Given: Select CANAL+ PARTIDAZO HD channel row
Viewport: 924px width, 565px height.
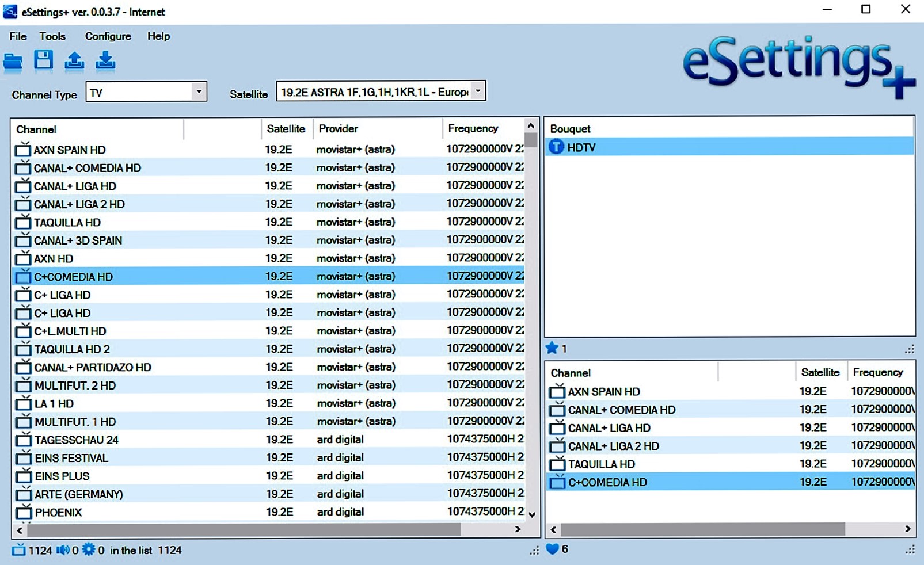Looking at the screenshot, I should [268, 367].
